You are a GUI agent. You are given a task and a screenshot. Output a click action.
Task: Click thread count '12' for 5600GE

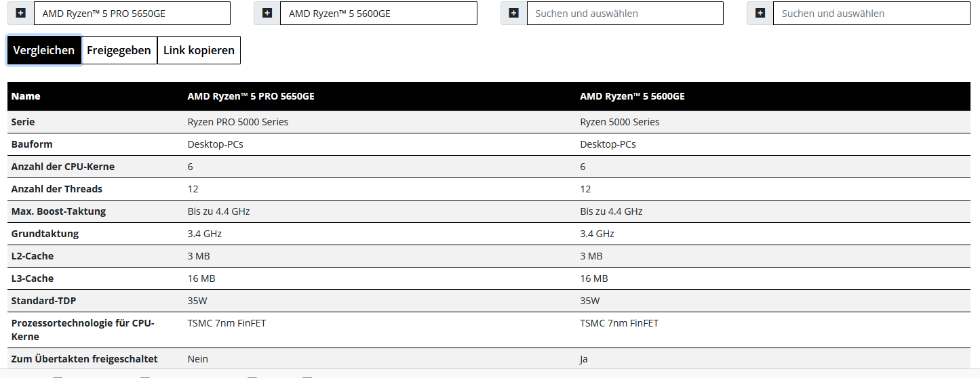click(x=586, y=189)
